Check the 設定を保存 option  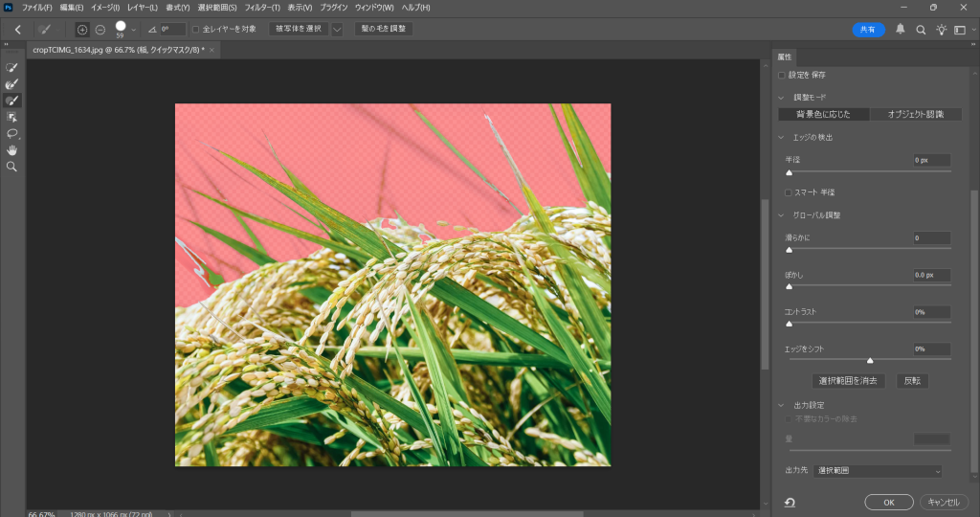pos(782,75)
